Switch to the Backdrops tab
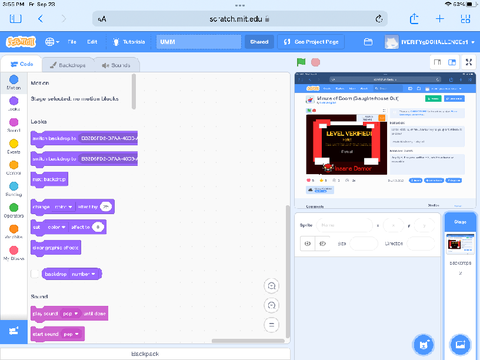This screenshot has height=360, width=480. point(68,65)
